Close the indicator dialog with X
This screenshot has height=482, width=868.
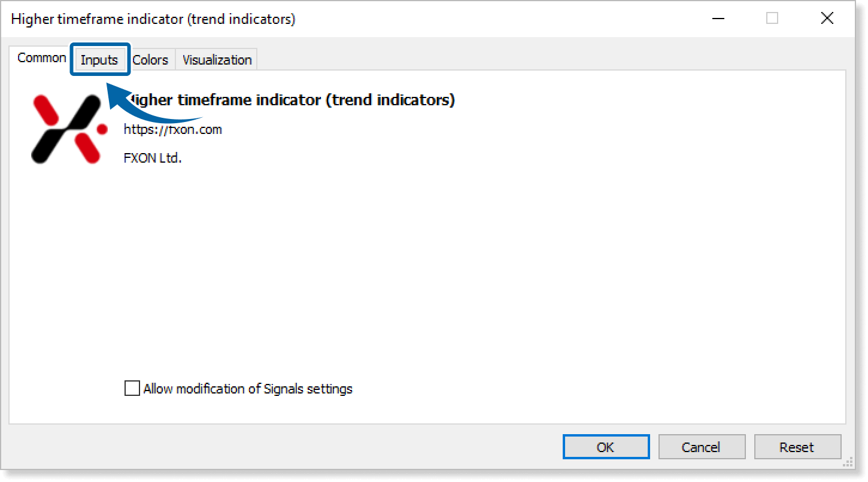(x=827, y=19)
